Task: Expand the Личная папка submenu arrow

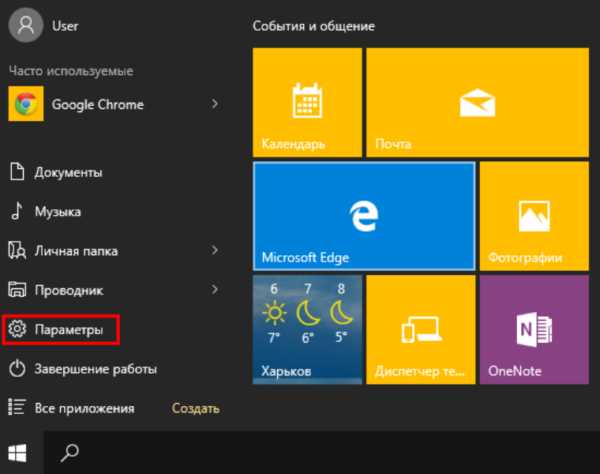Action: tap(215, 251)
